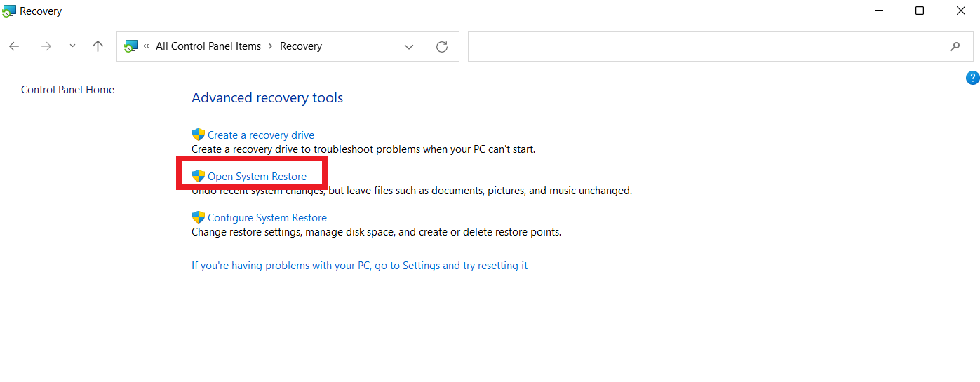
Task: Click the search magnifier icon
Action: (x=955, y=47)
